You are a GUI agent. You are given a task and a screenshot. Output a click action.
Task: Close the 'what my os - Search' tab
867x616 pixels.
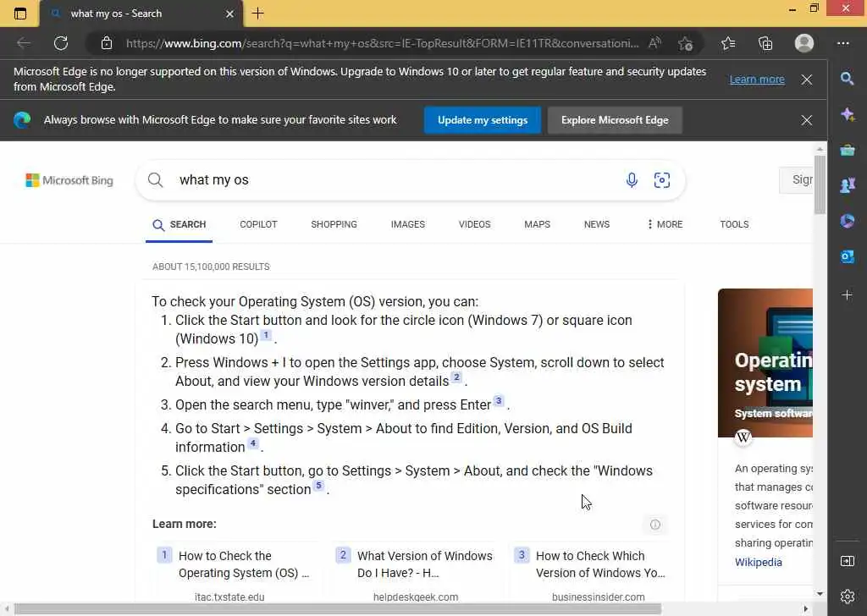click(230, 14)
